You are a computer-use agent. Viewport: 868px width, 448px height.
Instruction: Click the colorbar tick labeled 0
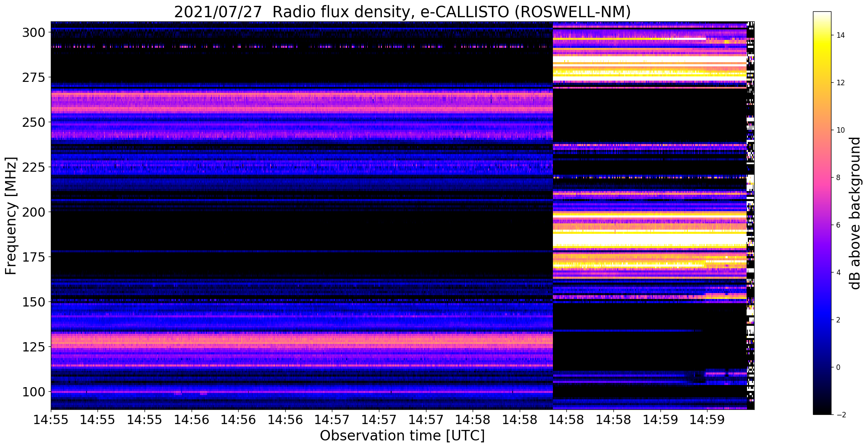839,367
